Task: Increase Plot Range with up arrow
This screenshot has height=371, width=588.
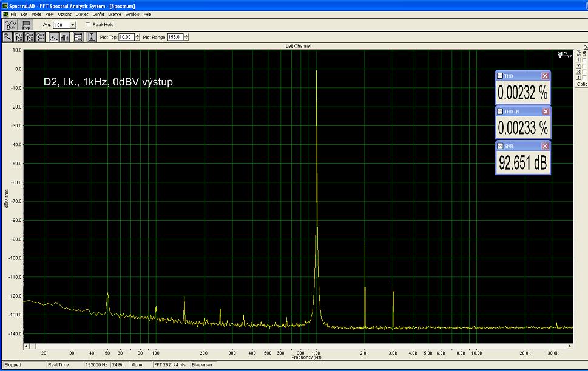Action: coord(186,35)
